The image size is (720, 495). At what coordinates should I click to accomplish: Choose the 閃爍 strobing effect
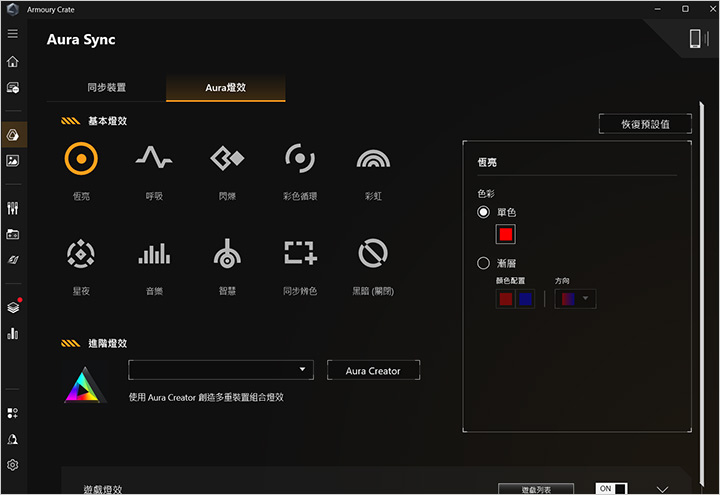pyautogui.click(x=227, y=158)
